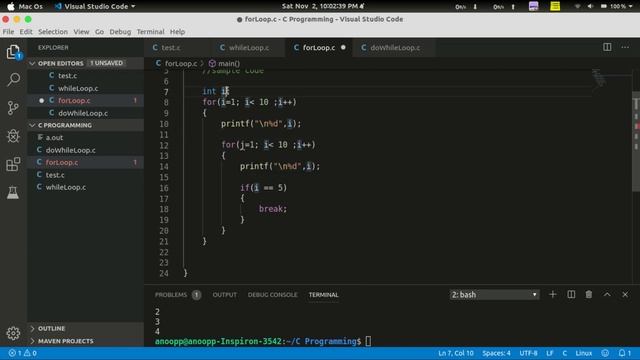Viewport: 640px width, 360px height.
Task: Click unsaved dot on forLoop.c tab
Action: coord(343,47)
